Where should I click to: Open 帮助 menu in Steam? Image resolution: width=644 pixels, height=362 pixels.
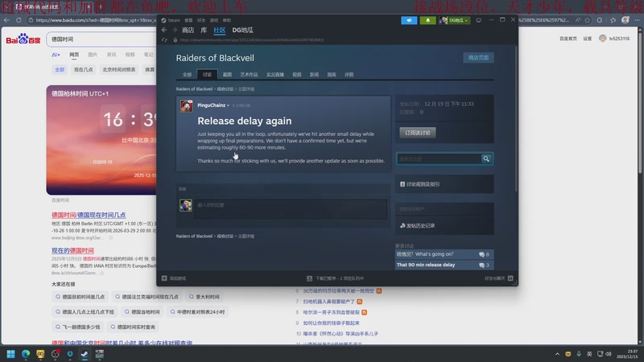click(227, 20)
